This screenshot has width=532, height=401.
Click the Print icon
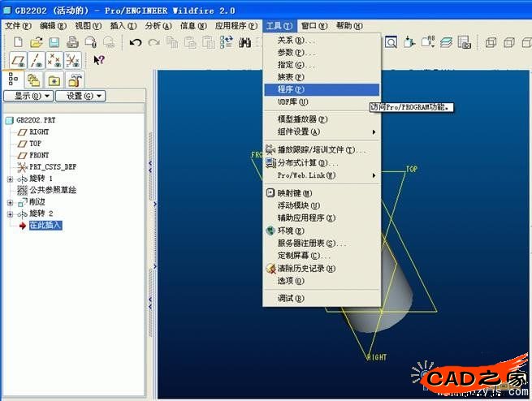(x=71, y=42)
